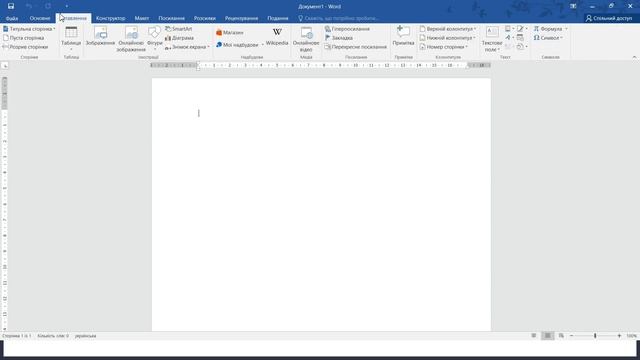This screenshot has height=360, width=640.
Task: Open the Верхній колонтитул header dropdown
Action: point(448,29)
